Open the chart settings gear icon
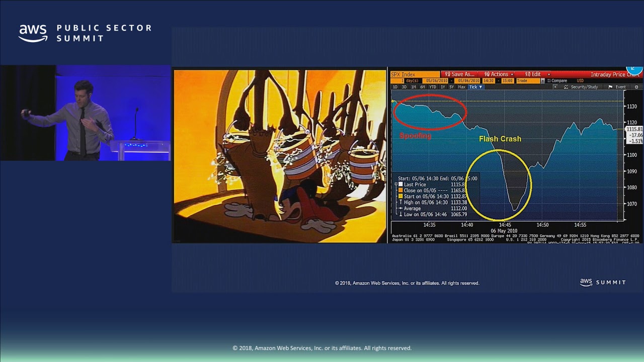 coord(636,87)
